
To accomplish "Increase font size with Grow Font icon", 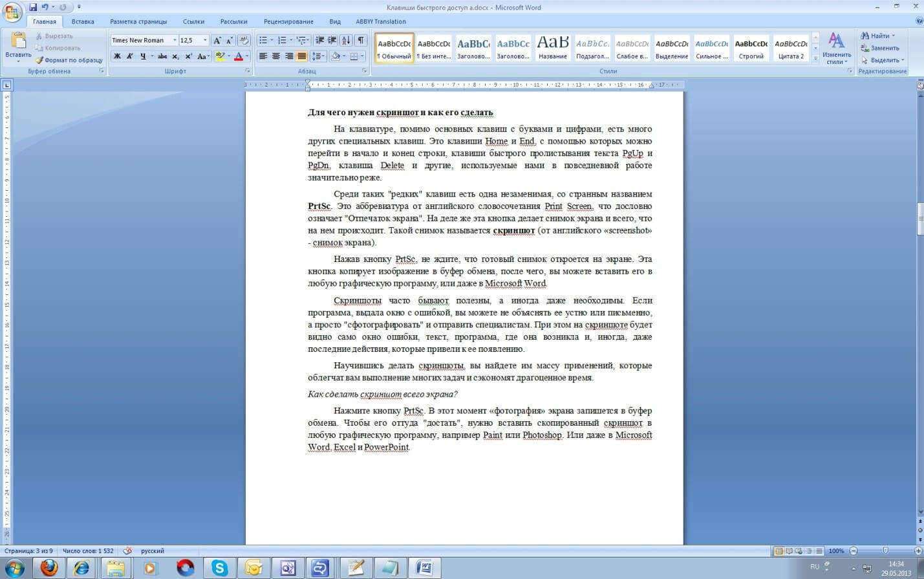I will 217,40.
